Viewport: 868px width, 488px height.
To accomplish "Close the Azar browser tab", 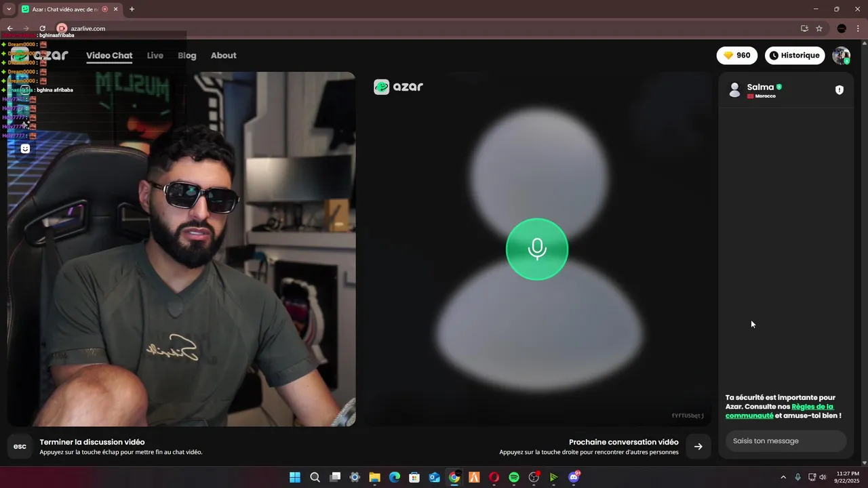I will pyautogui.click(x=115, y=9).
